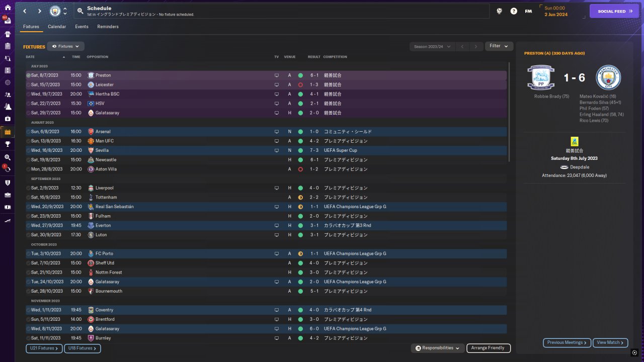Open the world globe icon in the top bar
Viewport: 644px width, 362px height.
pos(499,11)
